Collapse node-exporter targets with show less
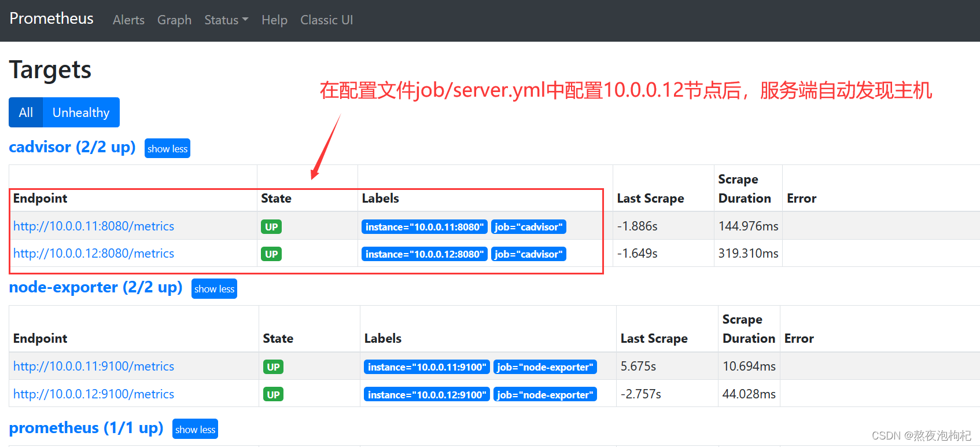The width and height of the screenshot is (980, 447). pos(214,288)
